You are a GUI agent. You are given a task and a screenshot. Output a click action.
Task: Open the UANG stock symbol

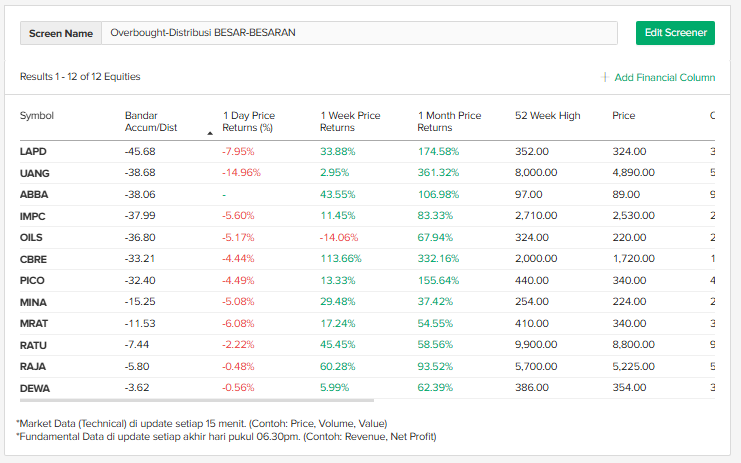coord(34,173)
